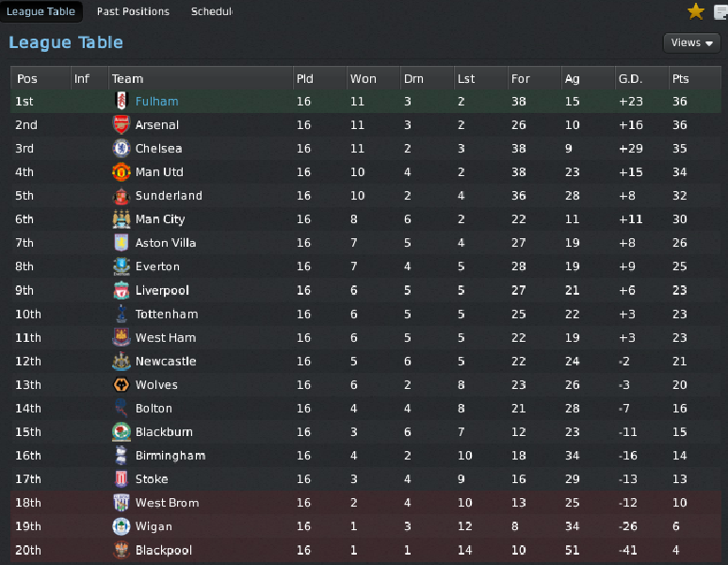Open the Schedule tab
This screenshot has width=728, height=565.
coord(211,11)
